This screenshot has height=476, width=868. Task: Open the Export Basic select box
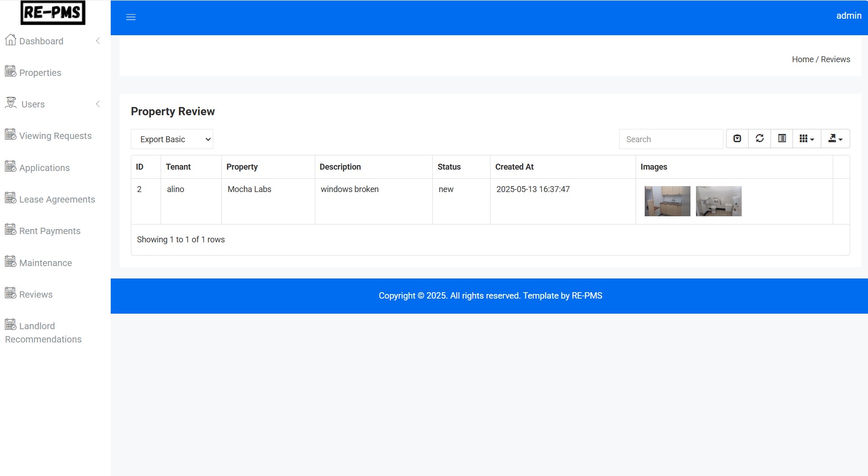coord(172,139)
